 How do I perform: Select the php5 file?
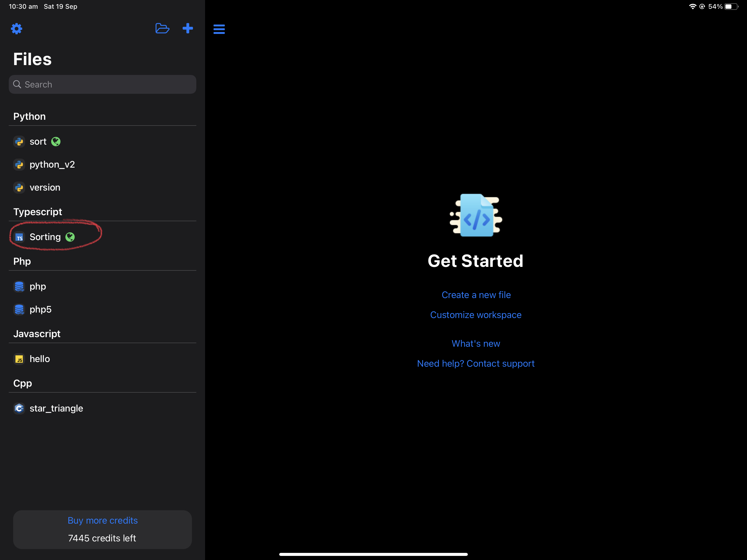coord(102,310)
